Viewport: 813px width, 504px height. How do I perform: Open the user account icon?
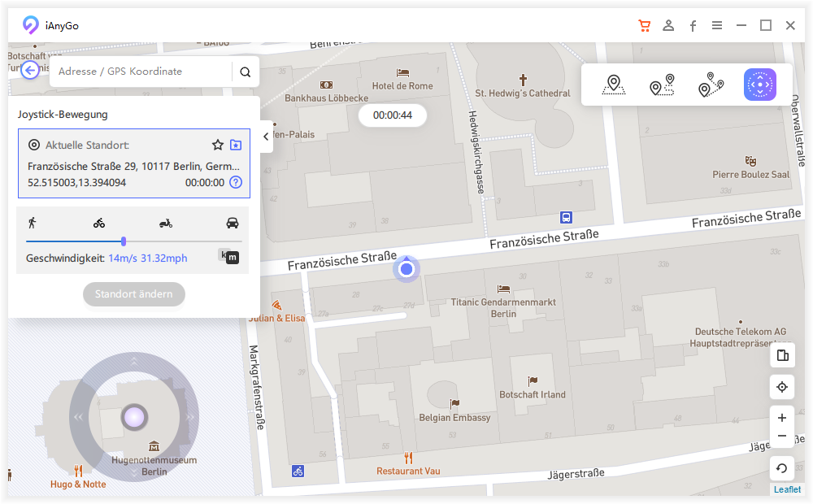(668, 25)
